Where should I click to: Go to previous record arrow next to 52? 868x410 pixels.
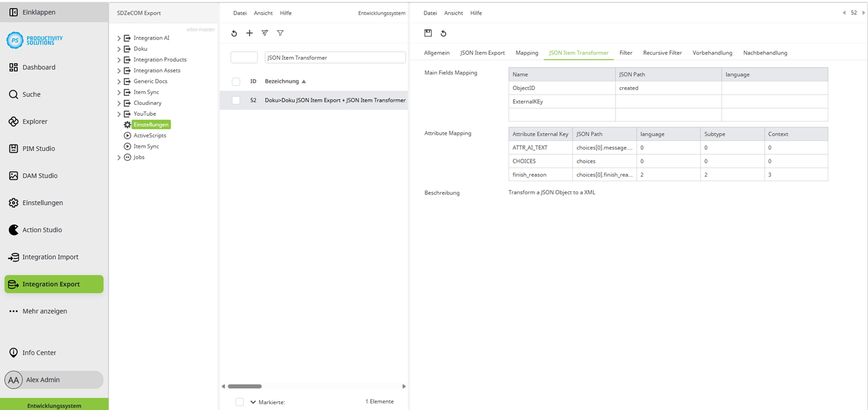(844, 13)
